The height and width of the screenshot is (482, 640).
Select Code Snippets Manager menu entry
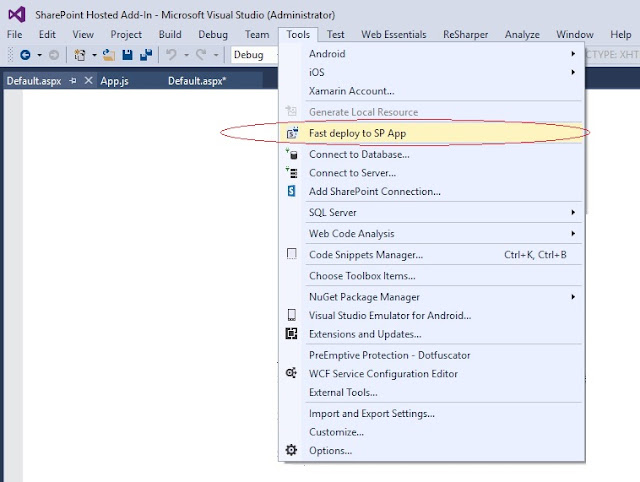(x=365, y=255)
